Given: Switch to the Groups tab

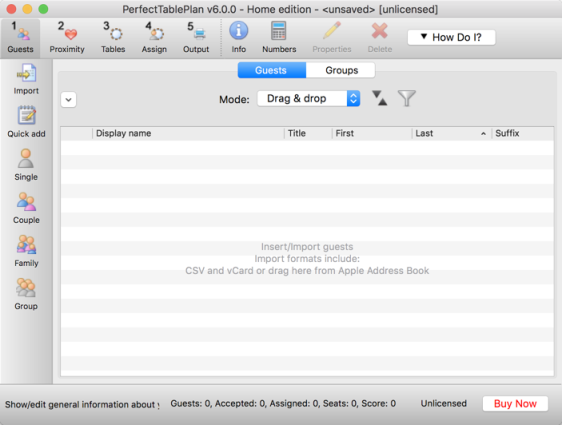Looking at the screenshot, I should [341, 70].
